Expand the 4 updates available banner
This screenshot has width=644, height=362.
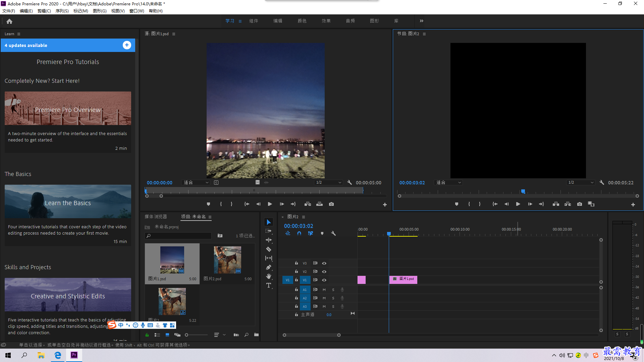tap(127, 45)
